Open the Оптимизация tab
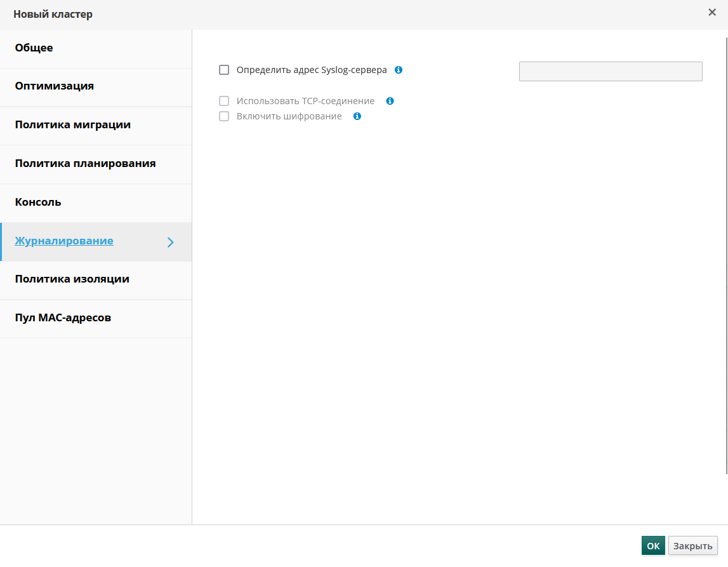Screen dimensions: 728x567 (x=96, y=87)
